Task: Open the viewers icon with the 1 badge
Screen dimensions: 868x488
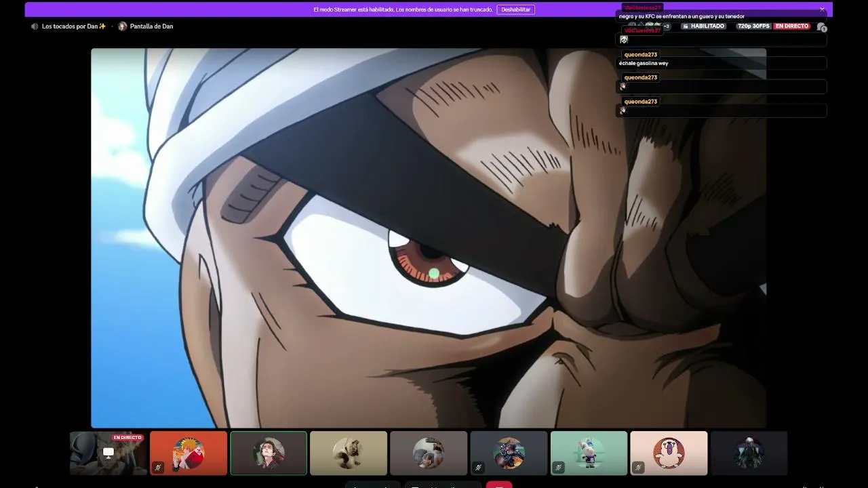Action: click(821, 27)
